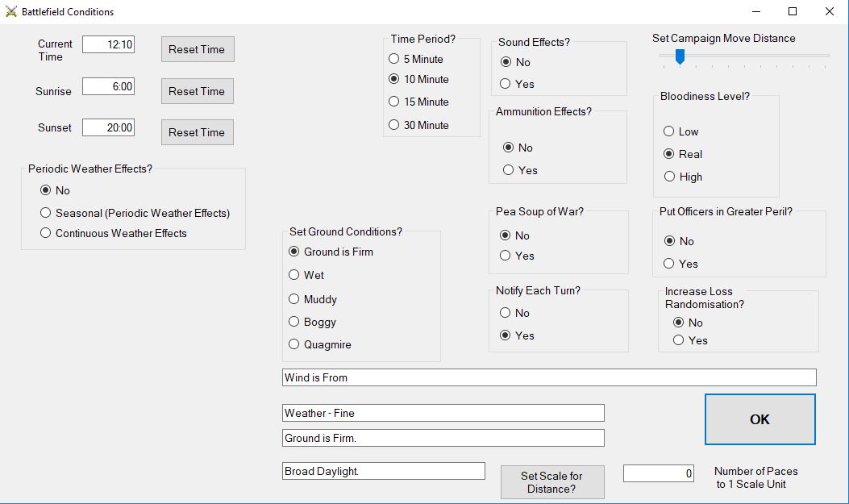Pick Quagmire ground condition
Screen dimensions: 849x504
pyautogui.click(x=294, y=344)
